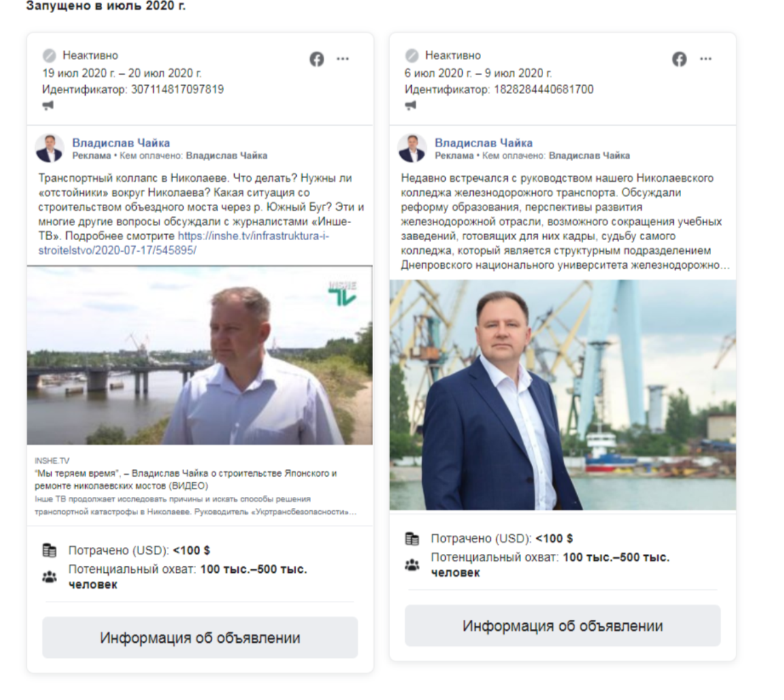Screen dimensions: 784x700
Task: Click Facebook platform icon on left ad card
Action: click(316, 59)
